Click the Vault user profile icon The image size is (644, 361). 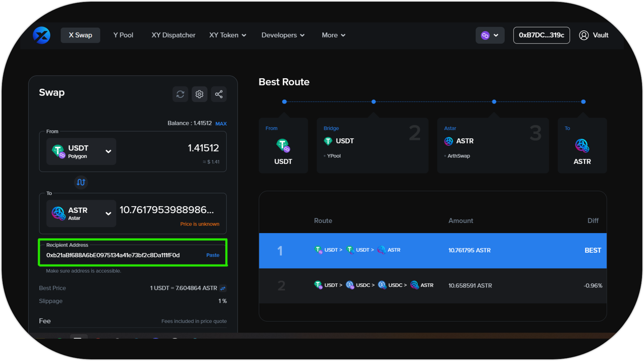pos(584,35)
